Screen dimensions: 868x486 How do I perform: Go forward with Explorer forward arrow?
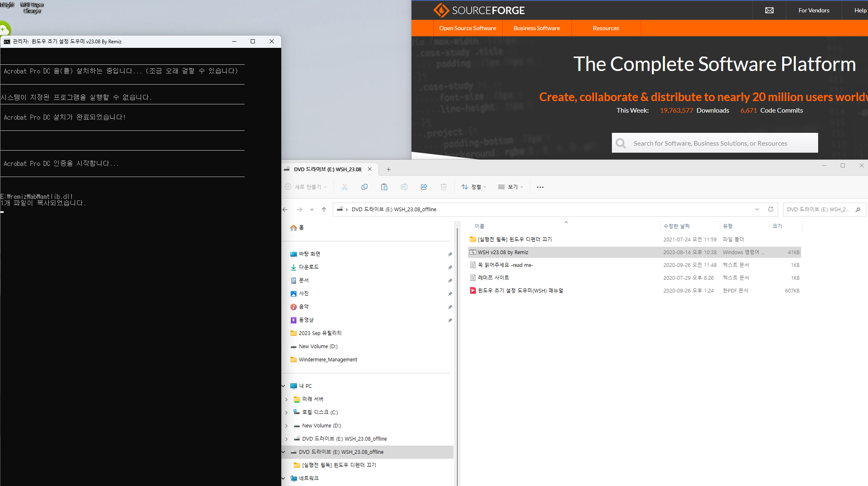[299, 210]
